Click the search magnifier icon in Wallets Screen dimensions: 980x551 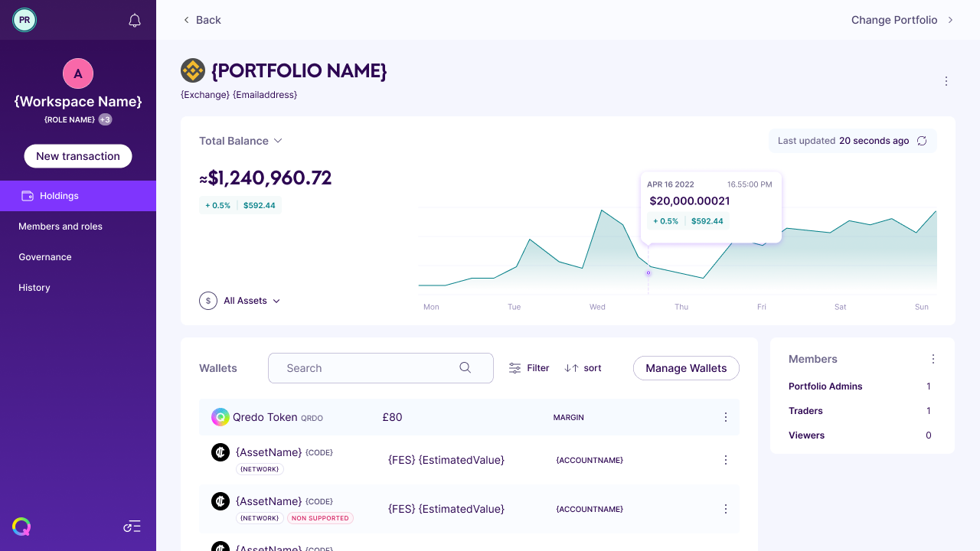coord(465,368)
